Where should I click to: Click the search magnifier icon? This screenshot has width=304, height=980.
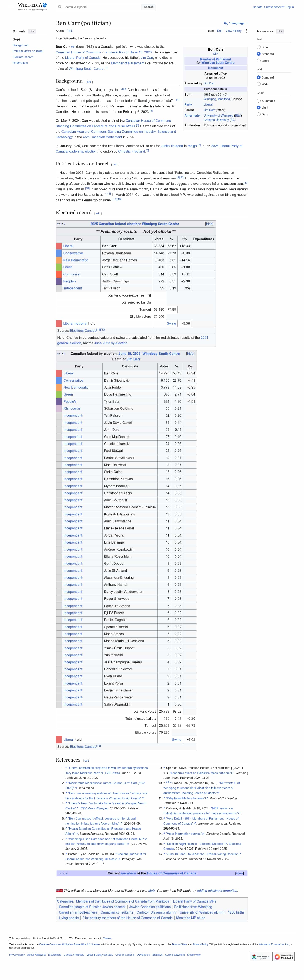(60, 7)
